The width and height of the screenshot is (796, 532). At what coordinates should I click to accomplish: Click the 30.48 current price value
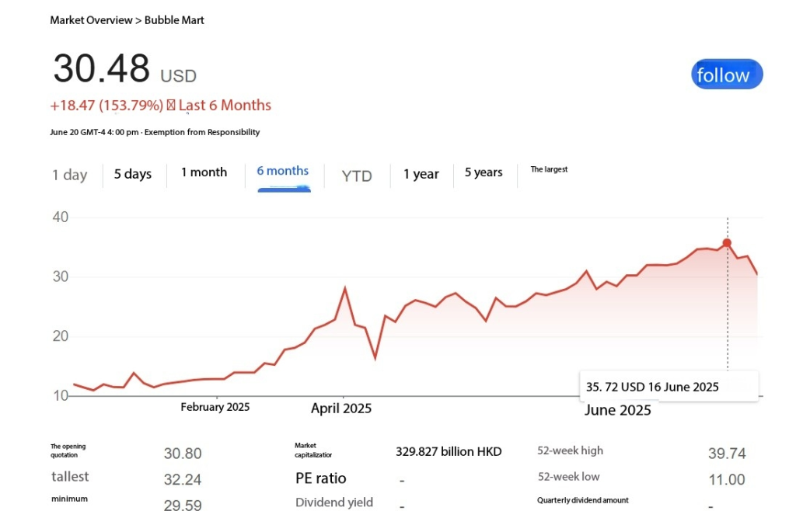point(102,68)
